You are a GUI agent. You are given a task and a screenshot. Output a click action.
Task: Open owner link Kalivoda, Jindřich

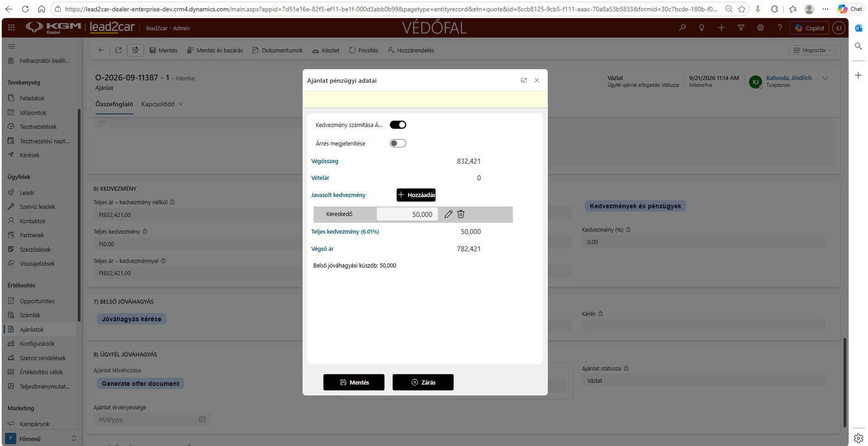tap(789, 78)
